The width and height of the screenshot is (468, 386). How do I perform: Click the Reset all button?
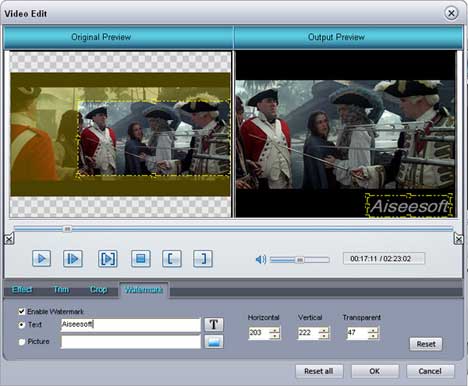pos(319,371)
